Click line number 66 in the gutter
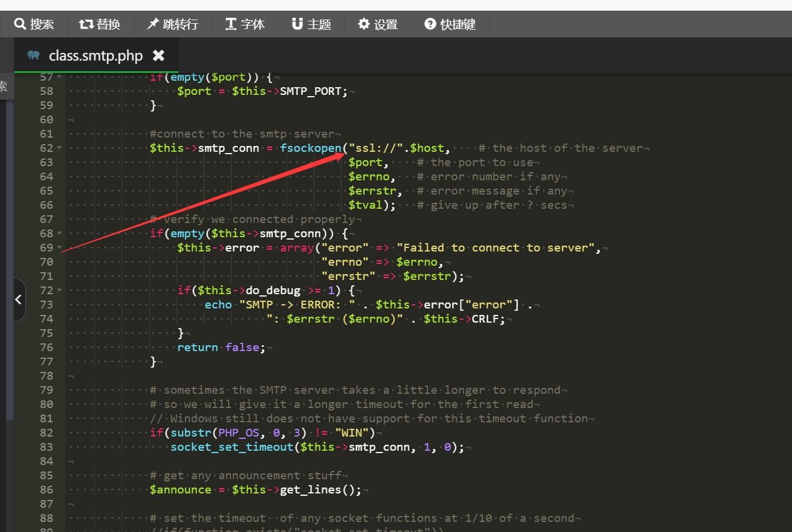This screenshot has height=532, width=792. click(46, 205)
